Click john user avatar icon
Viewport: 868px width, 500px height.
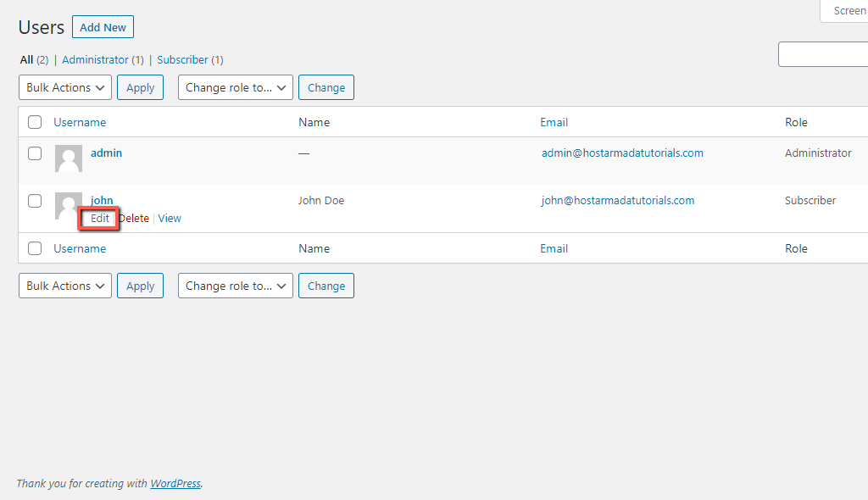(68, 205)
